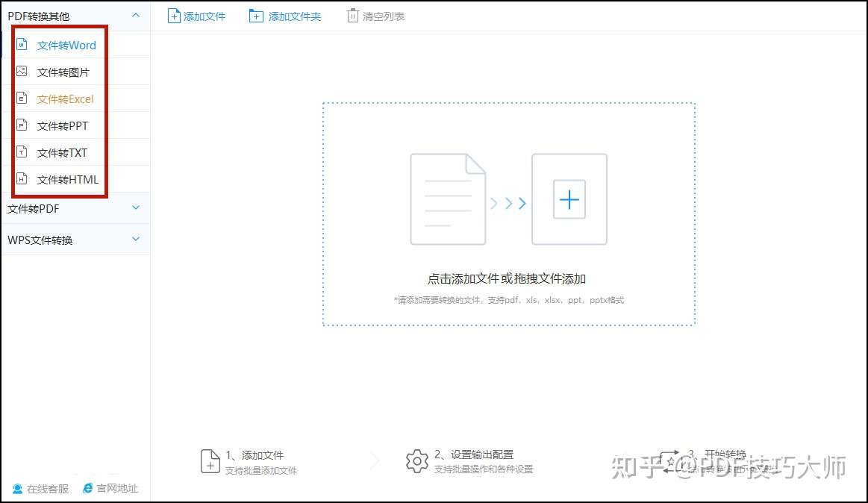Screen dimensions: 868x503
Task: Click the Excel file icon in sidebar
Action: coord(22,99)
